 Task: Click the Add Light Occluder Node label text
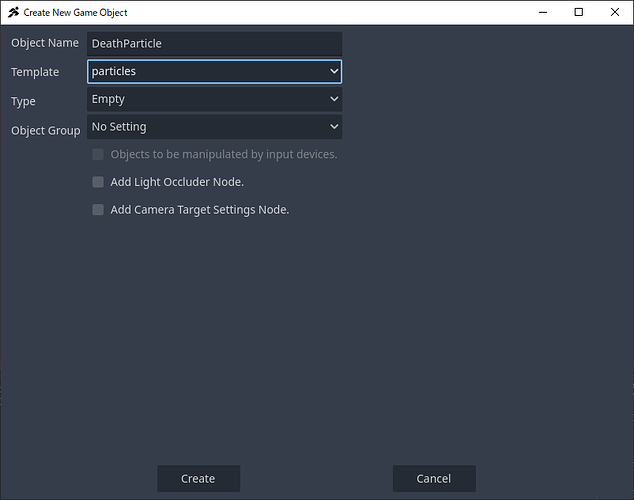tap(177, 182)
